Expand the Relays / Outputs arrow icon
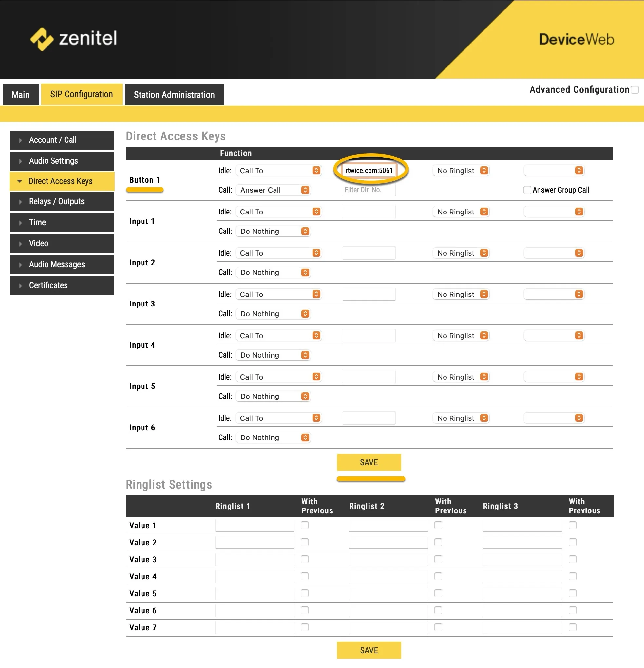Viewport: 644px width, 668px height. pos(20,201)
